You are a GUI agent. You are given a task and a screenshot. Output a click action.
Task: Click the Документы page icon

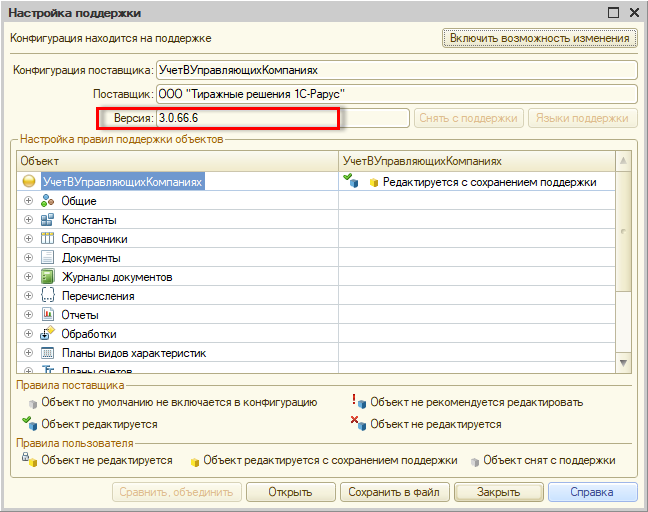[x=48, y=257]
